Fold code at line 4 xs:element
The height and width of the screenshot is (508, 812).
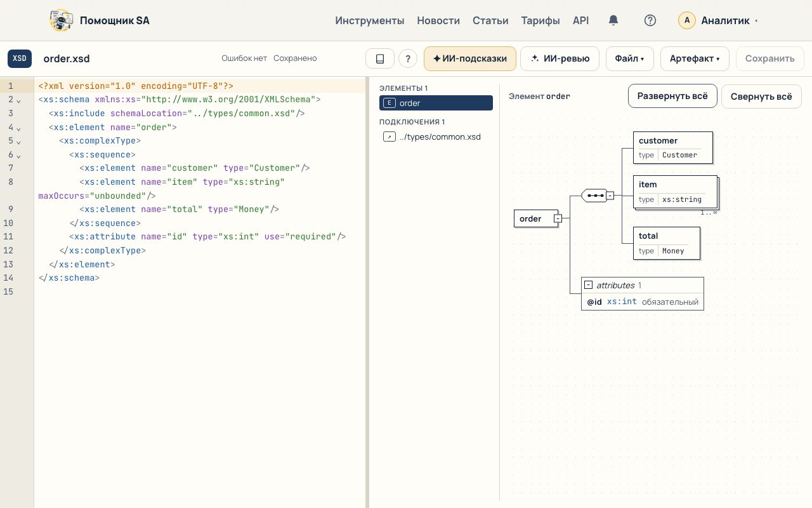(x=18, y=128)
